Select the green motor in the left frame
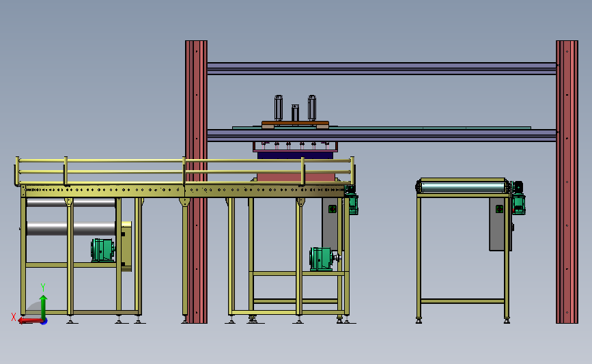The height and width of the screenshot is (364, 592). [x=102, y=250]
